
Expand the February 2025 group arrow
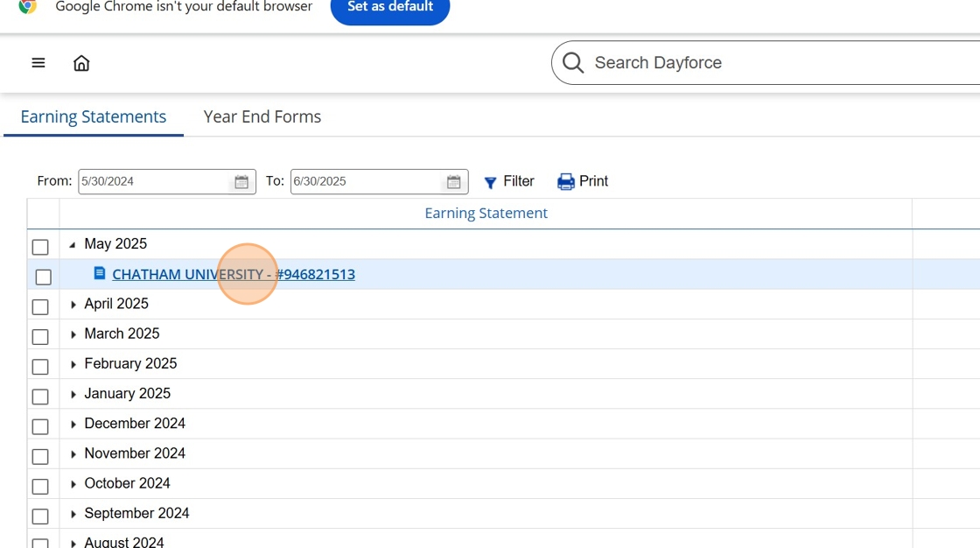(73, 364)
